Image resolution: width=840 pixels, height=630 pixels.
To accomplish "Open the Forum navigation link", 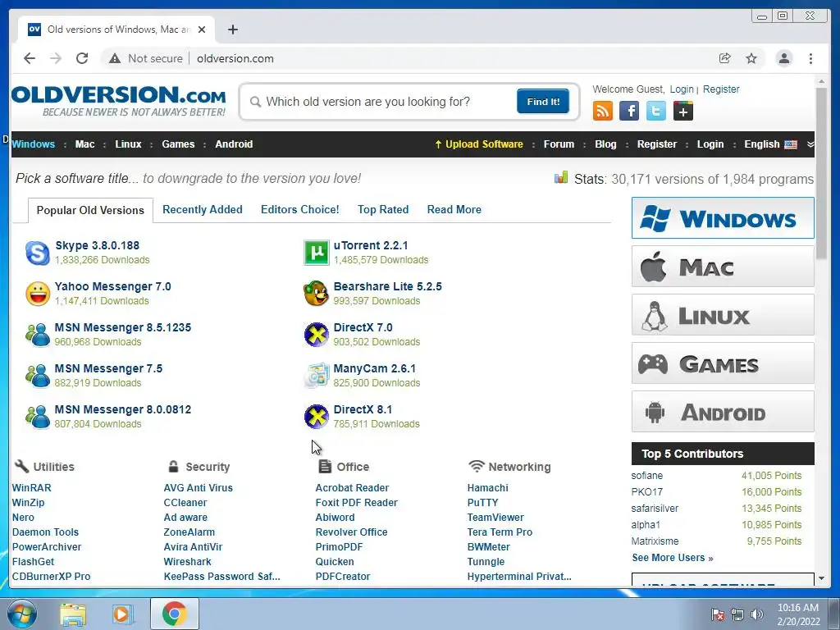I will 559,144.
